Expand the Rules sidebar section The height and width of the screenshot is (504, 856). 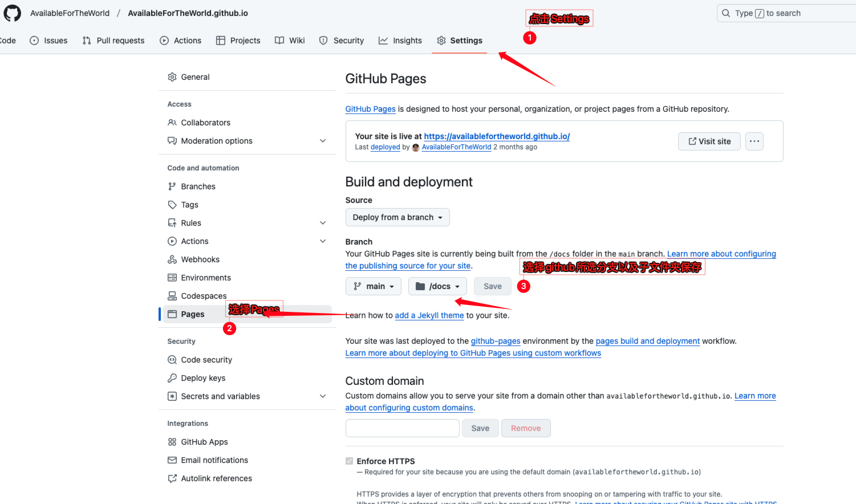click(323, 223)
